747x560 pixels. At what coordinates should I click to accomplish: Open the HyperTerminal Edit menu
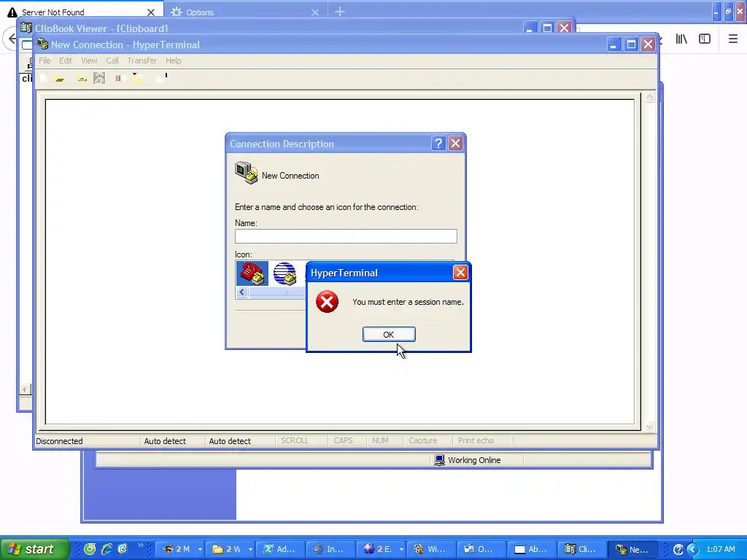(66, 61)
